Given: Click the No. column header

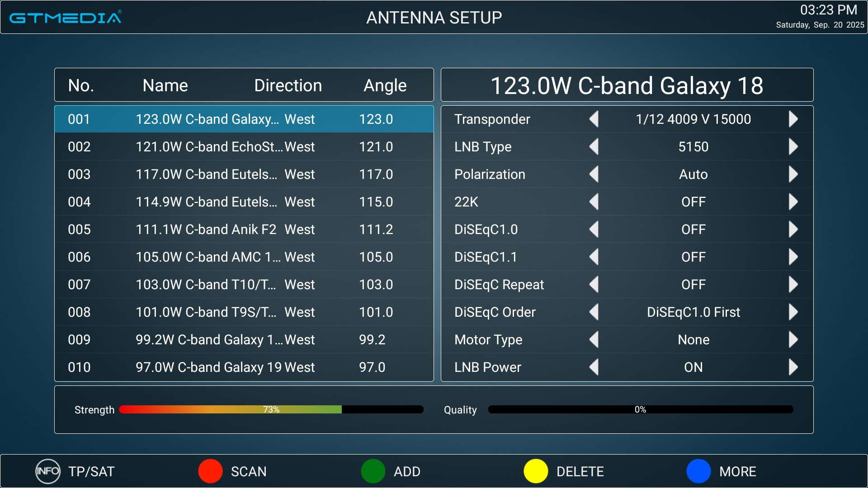Looking at the screenshot, I should [81, 85].
